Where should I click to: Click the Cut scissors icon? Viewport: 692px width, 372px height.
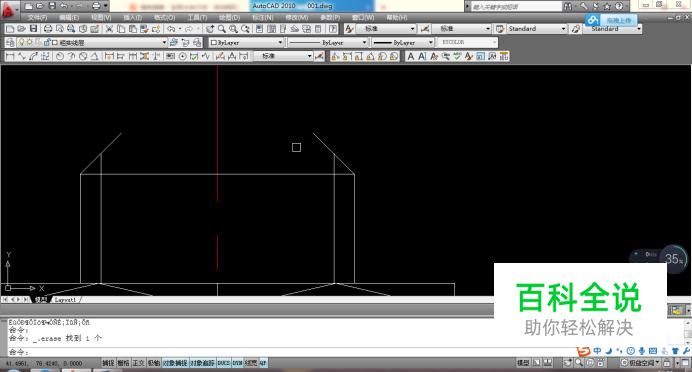click(109, 29)
